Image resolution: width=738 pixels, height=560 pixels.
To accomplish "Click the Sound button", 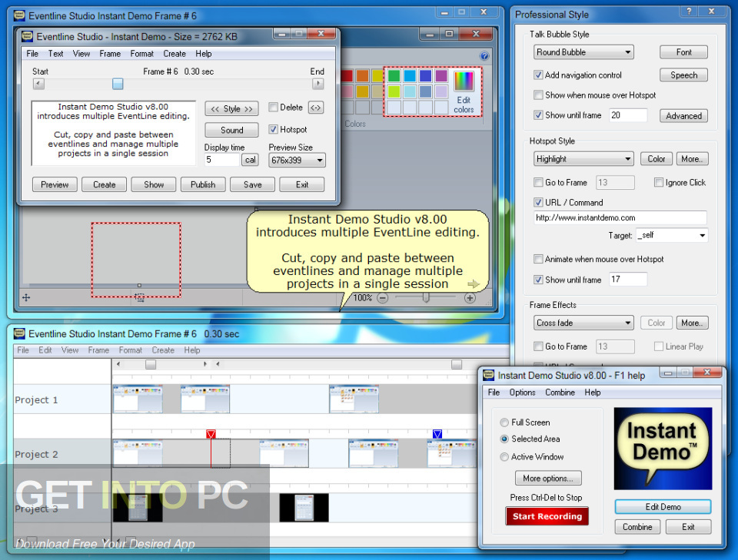I will point(231,130).
